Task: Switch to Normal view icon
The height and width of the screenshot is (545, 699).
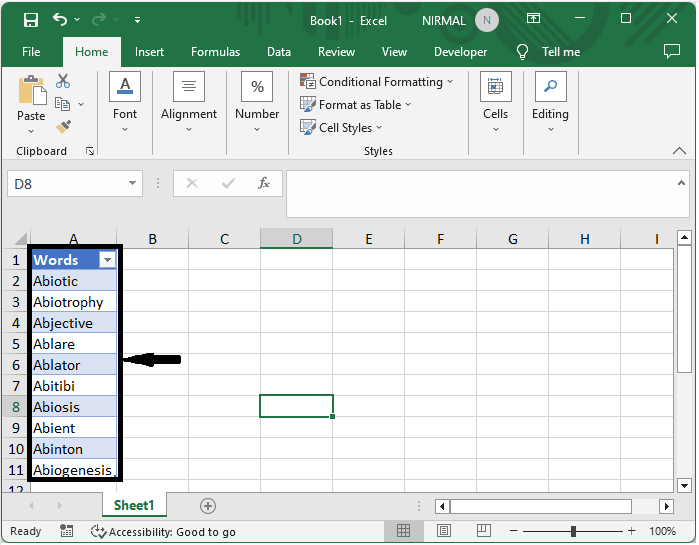Action: [403, 530]
